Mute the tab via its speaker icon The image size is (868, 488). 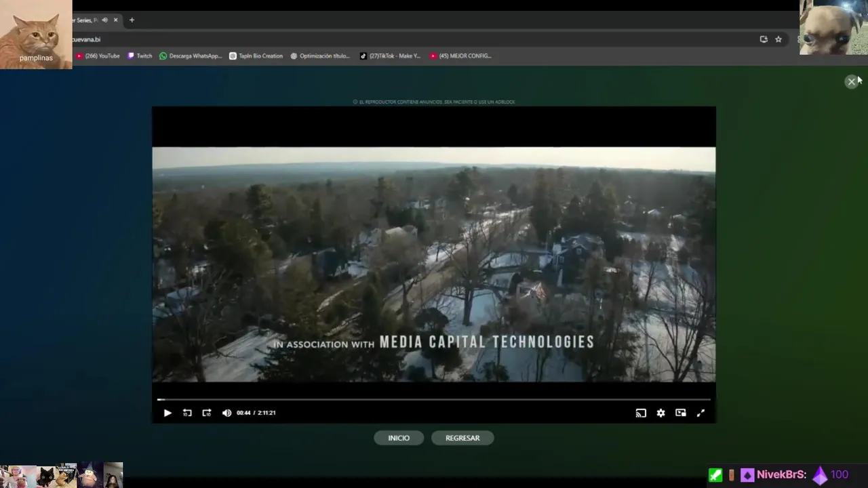point(104,20)
